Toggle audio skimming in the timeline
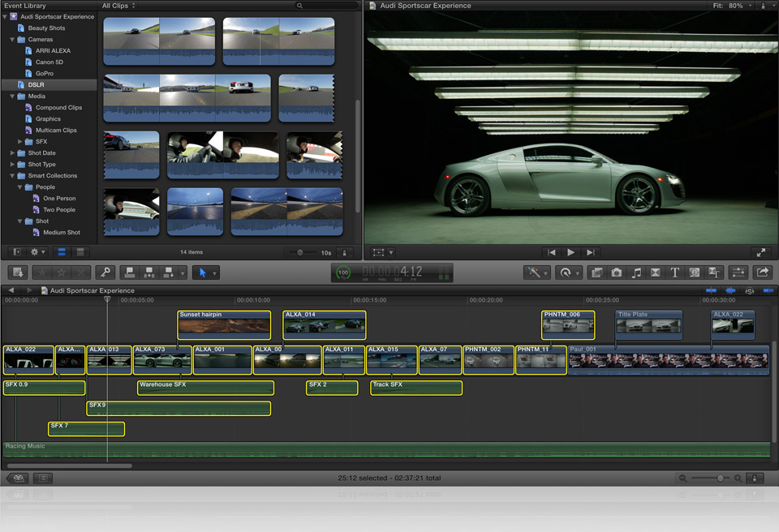The height and width of the screenshot is (532, 779). [730, 290]
